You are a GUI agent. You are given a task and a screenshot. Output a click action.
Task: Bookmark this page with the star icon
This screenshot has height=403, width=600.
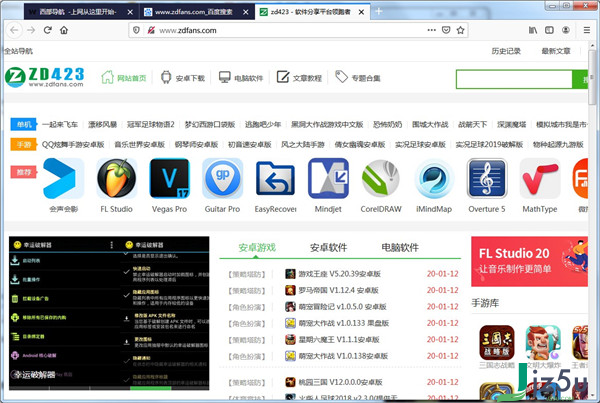pyautogui.click(x=460, y=30)
